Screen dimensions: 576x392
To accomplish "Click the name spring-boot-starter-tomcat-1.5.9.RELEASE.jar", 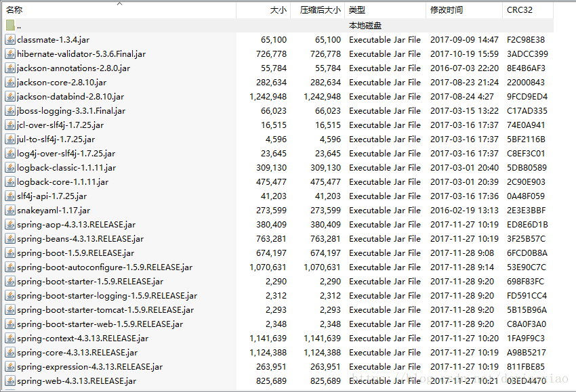I will [x=106, y=310].
